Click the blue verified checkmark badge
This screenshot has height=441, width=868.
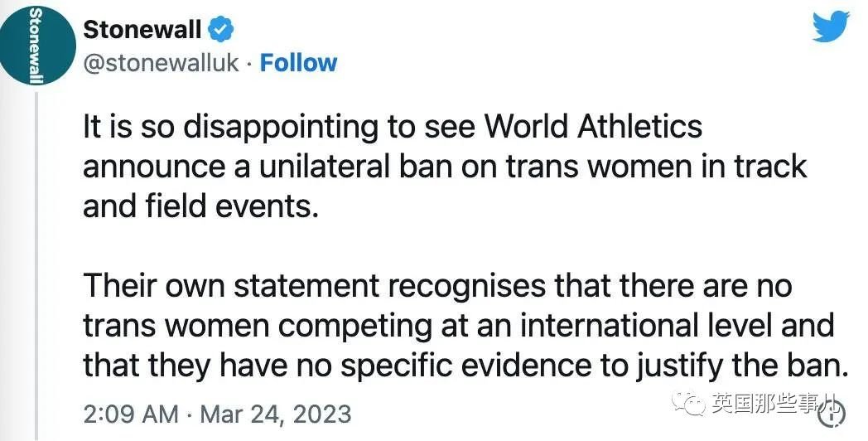pos(220,29)
